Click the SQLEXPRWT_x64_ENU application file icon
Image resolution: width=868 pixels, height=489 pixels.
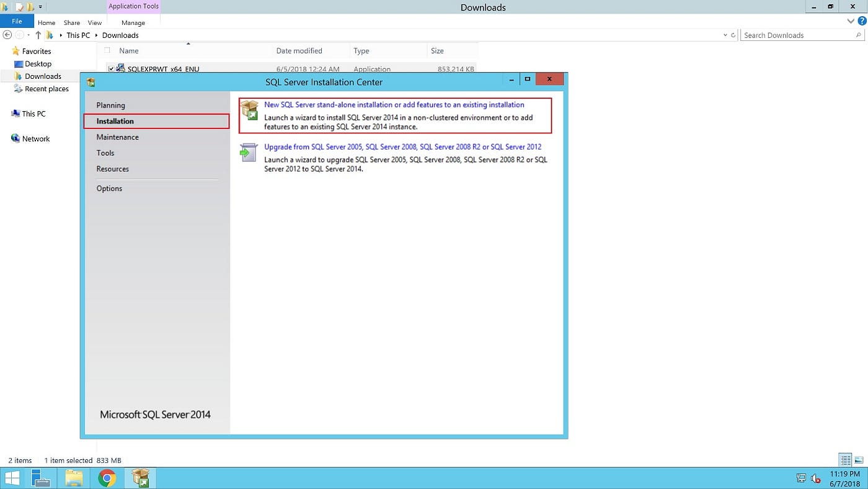[121, 68]
